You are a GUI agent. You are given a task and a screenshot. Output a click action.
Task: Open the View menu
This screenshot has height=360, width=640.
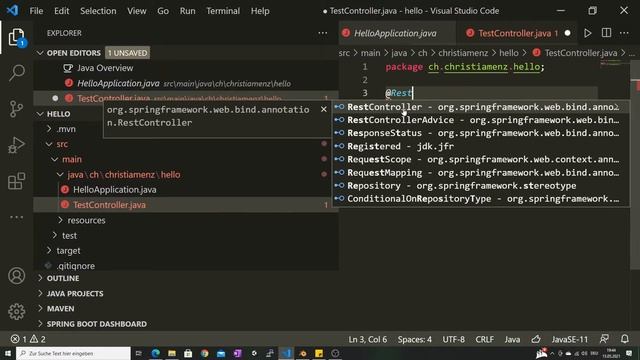137,11
